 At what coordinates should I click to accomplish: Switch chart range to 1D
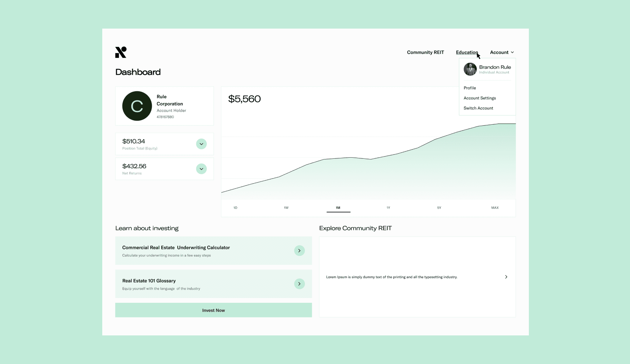point(235,208)
